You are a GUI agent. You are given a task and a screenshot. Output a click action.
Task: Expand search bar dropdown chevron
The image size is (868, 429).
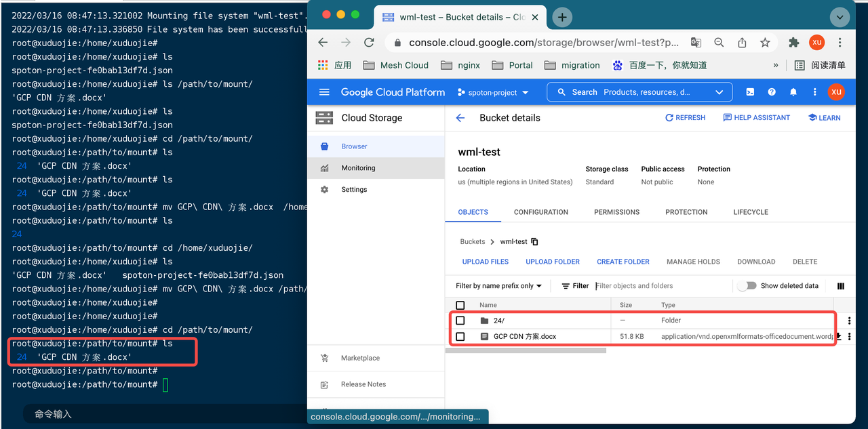click(719, 92)
